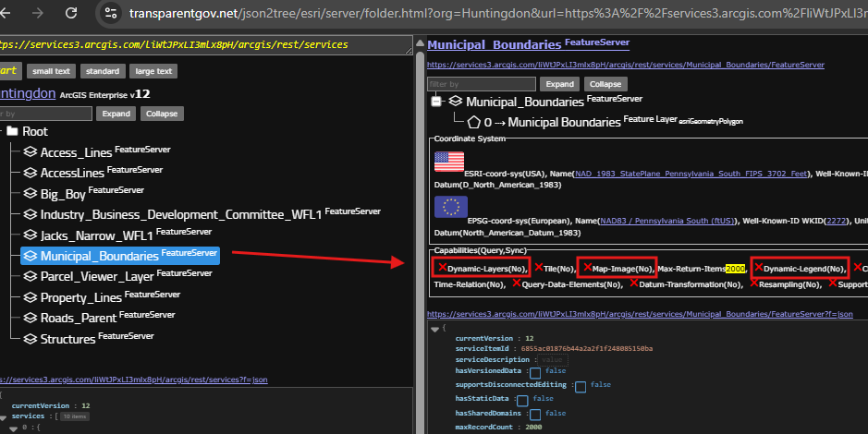Screen dimensions: 868x434
Task: Click the left panel filter by field
Action: click(46, 114)
